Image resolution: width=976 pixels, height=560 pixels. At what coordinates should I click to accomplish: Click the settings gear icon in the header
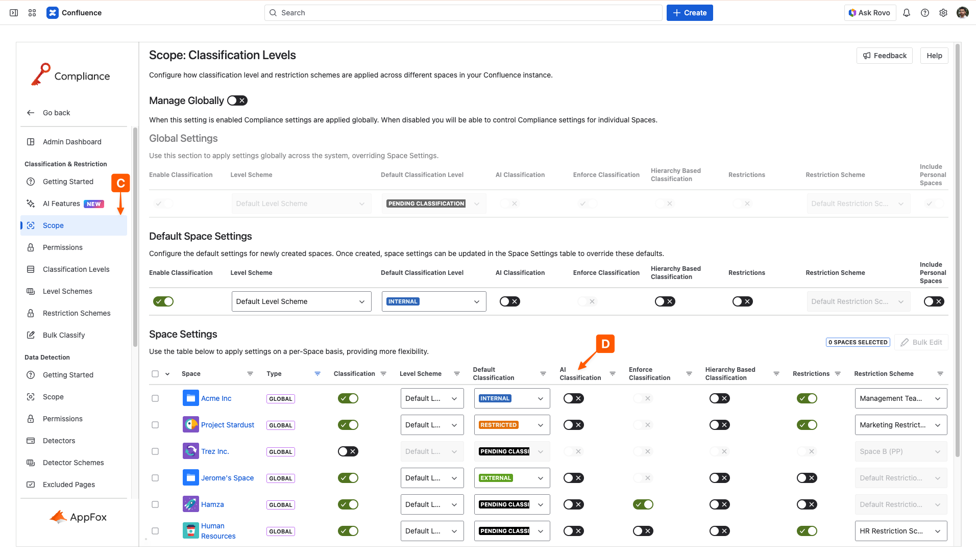point(943,13)
